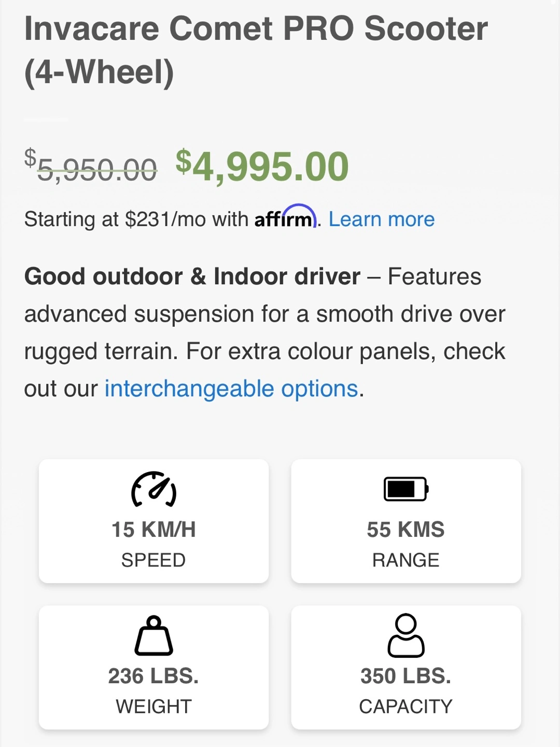Click the Affirm logo
560x747 pixels.
pyautogui.click(x=285, y=217)
